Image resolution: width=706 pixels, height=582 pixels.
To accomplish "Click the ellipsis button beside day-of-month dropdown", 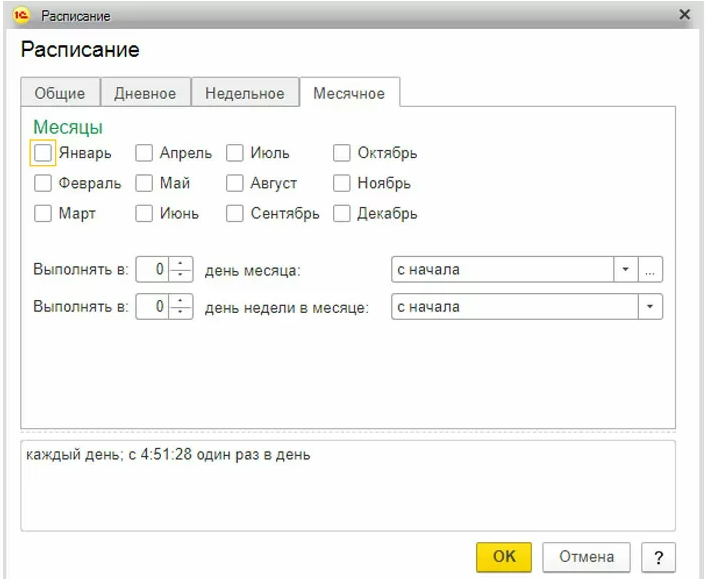I will click(652, 270).
